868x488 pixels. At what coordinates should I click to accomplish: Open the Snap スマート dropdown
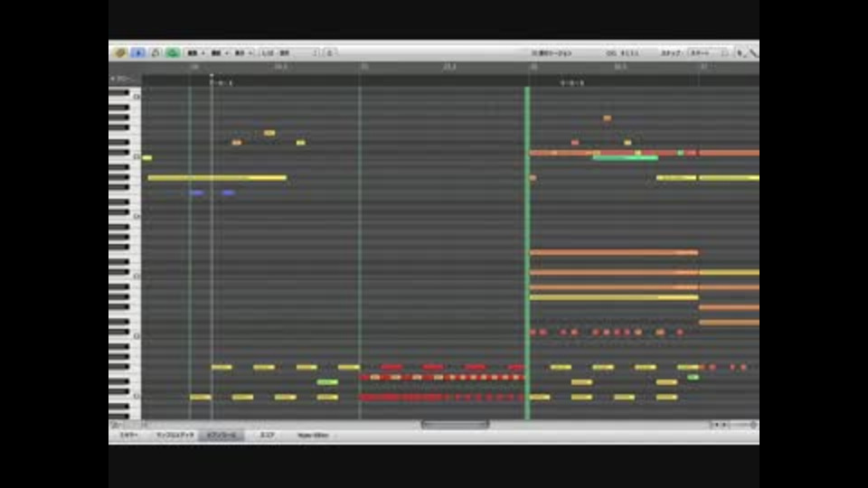tap(709, 53)
